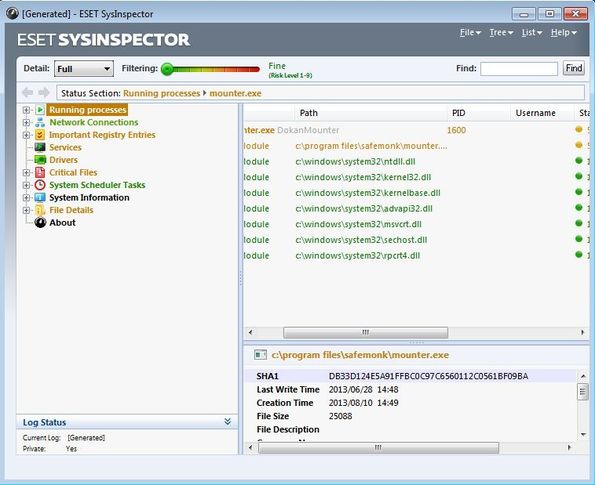Click the Important Registry Entries icon
Image resolution: width=595 pixels, height=485 pixels.
[x=40, y=135]
